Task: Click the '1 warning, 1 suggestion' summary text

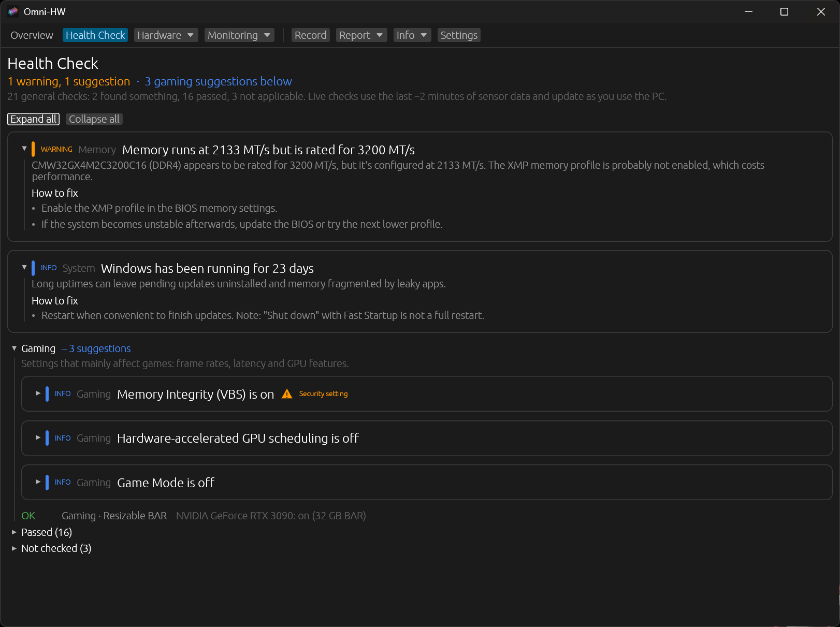Action: coord(69,81)
